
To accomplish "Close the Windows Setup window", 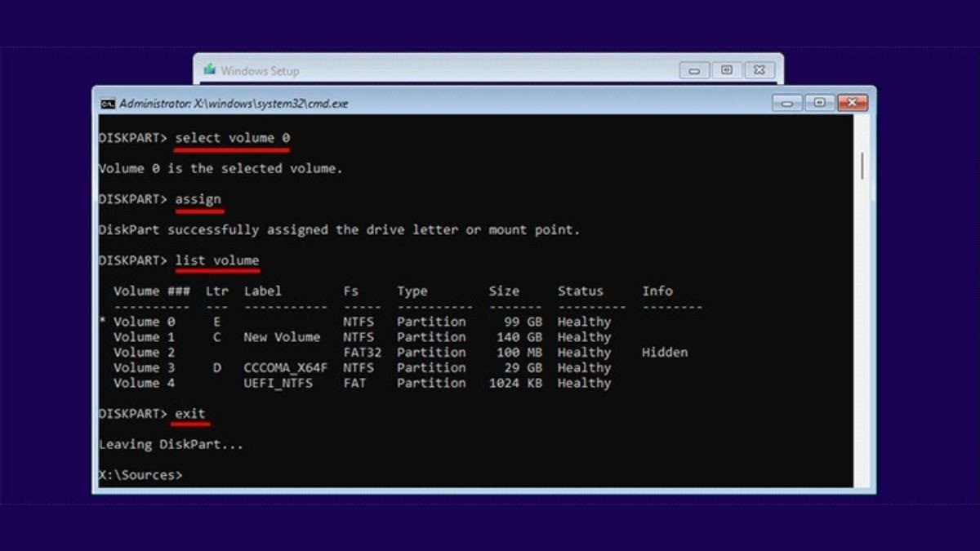I will 759,70.
